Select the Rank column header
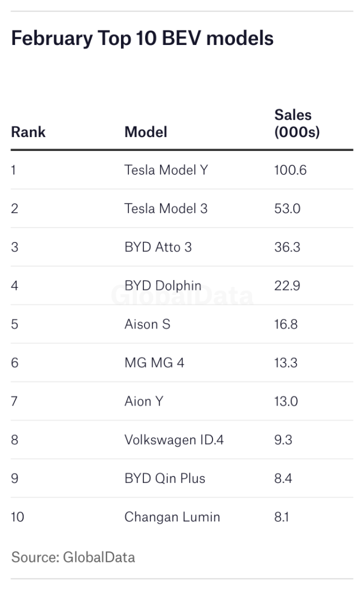The height and width of the screenshot is (590, 364). (x=28, y=132)
